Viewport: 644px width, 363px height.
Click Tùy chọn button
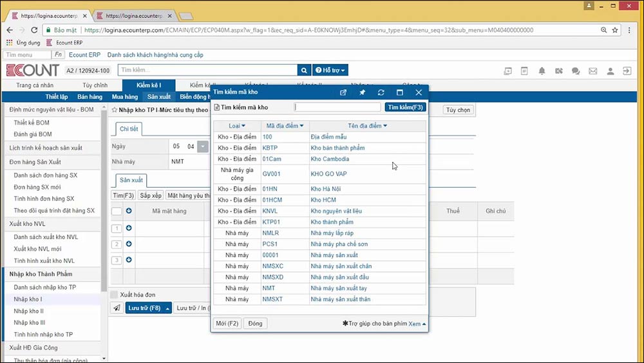coord(458,110)
